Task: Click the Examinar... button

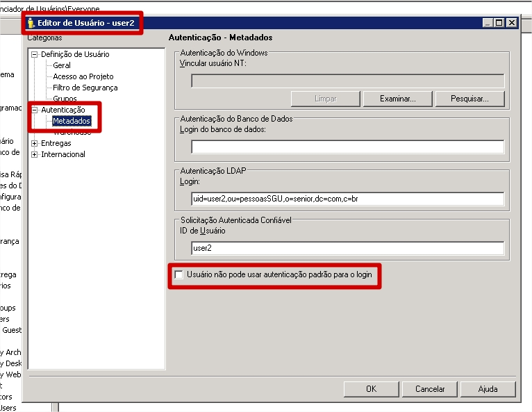Action: pyautogui.click(x=397, y=99)
